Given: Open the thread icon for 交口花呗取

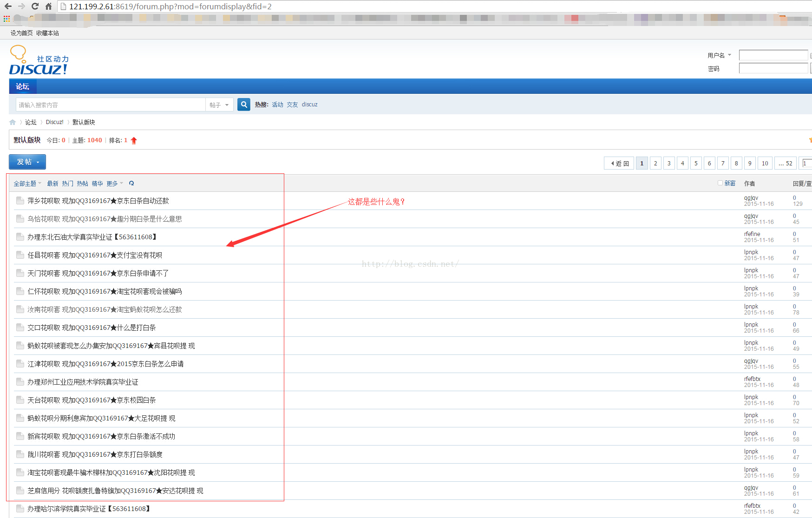Looking at the screenshot, I should 20,328.
